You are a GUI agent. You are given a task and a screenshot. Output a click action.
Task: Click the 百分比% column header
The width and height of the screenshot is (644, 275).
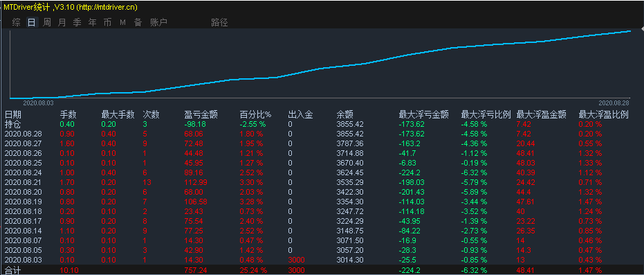pyautogui.click(x=255, y=114)
